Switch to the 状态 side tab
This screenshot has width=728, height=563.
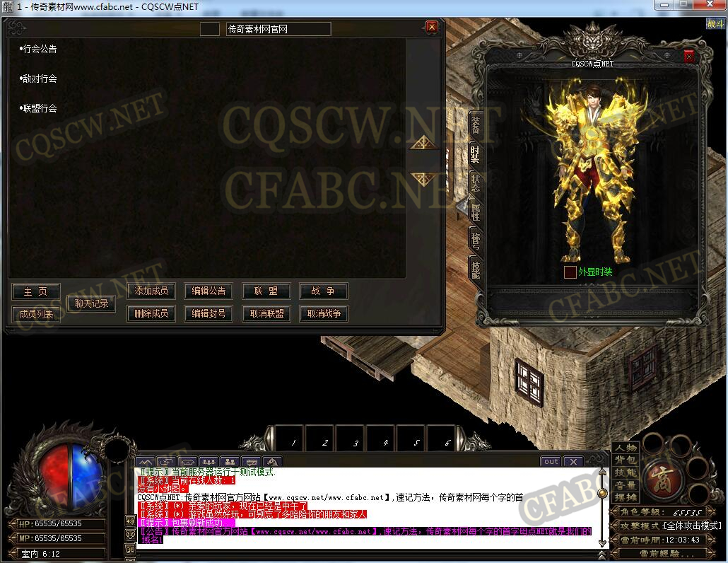475,182
